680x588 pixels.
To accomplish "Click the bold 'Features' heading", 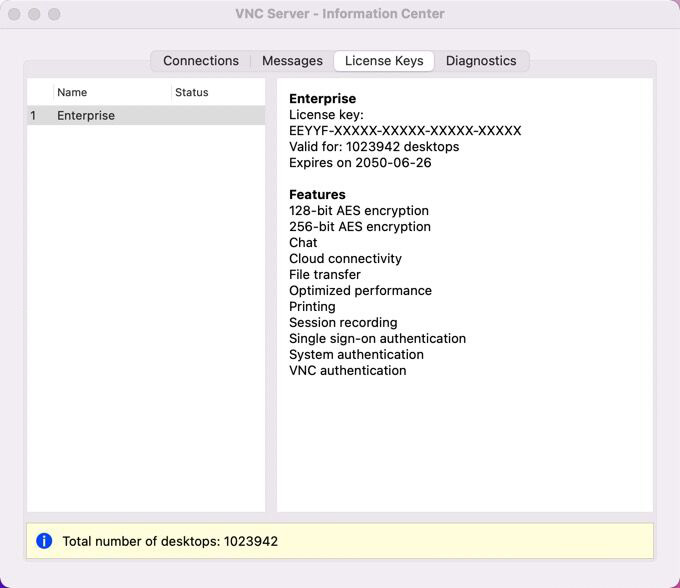I will (317, 194).
